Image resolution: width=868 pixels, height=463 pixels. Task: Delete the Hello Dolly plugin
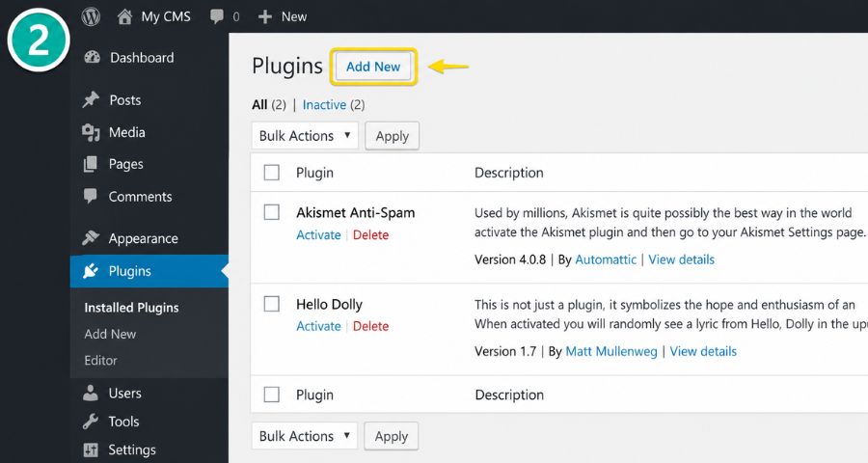[370, 326]
